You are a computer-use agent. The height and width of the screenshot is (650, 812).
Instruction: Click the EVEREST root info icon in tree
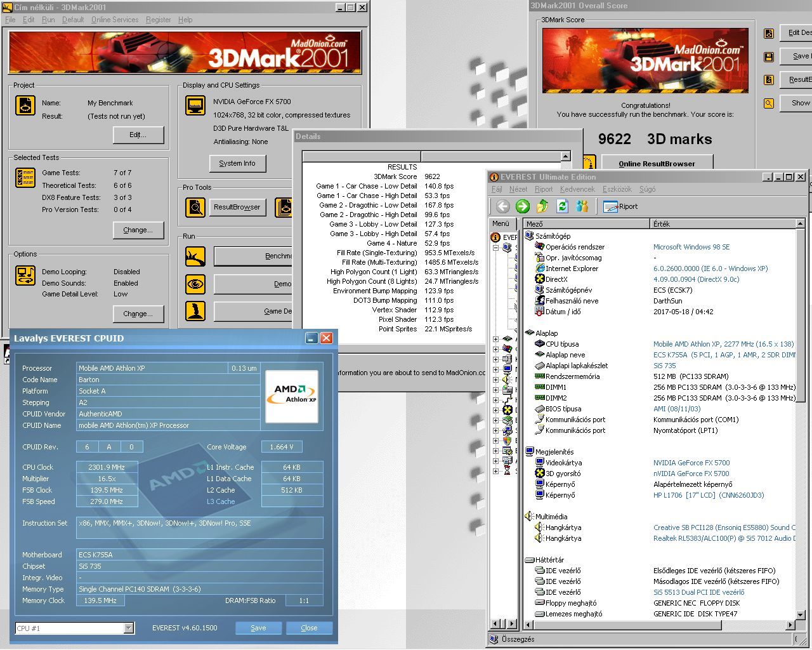pyautogui.click(x=495, y=237)
